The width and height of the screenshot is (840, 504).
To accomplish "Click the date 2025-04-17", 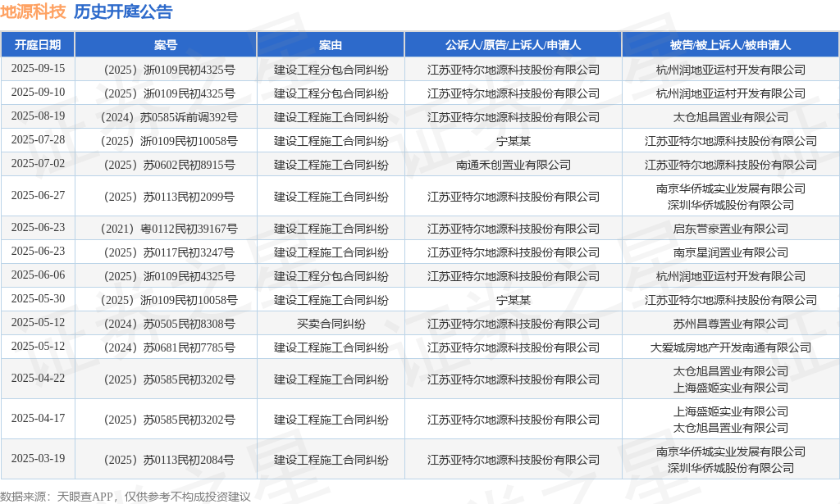I will 38,419.
